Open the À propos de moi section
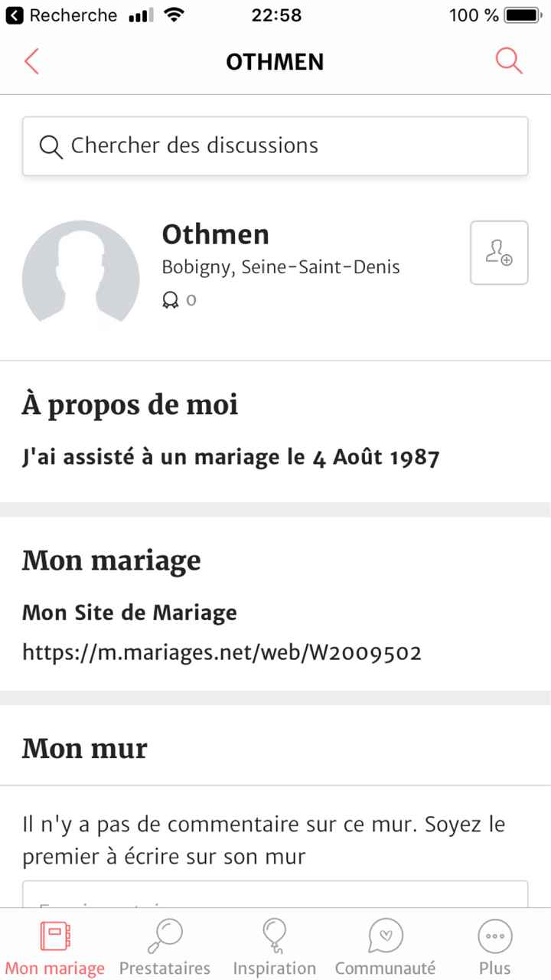Viewport: 551px width, 980px height. 130,404
